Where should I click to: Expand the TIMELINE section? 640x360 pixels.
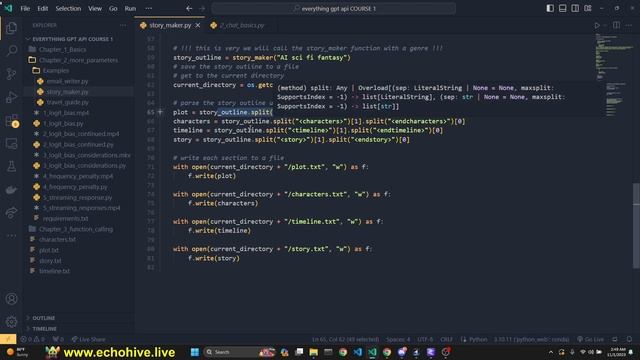(44, 329)
